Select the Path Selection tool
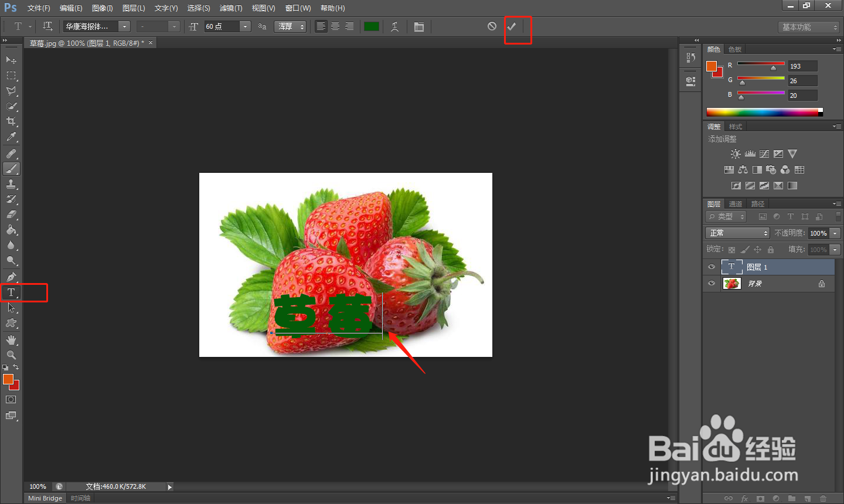This screenshot has width=844, height=504. pyautogui.click(x=11, y=308)
